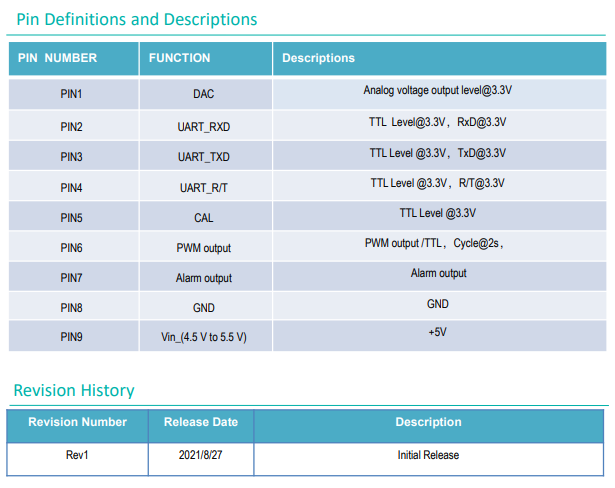This screenshot has width=615, height=488.
Task: Click the 'PWM output' function cell
Action: tap(204, 248)
